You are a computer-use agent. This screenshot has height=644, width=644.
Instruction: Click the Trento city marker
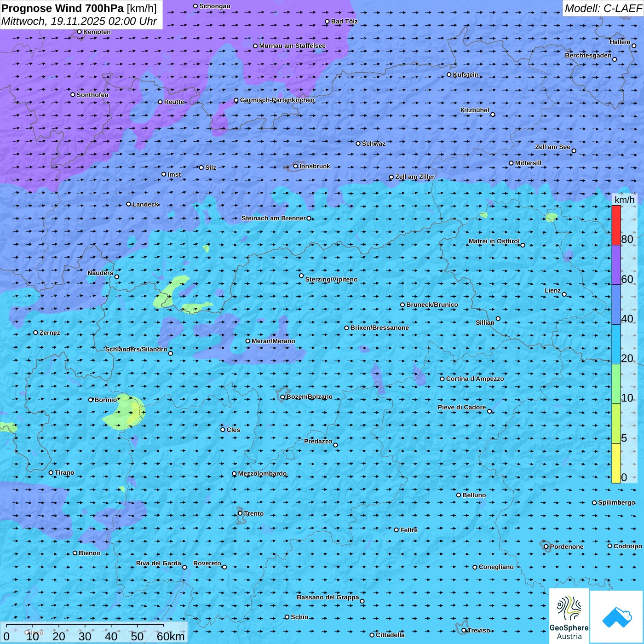coord(240,513)
